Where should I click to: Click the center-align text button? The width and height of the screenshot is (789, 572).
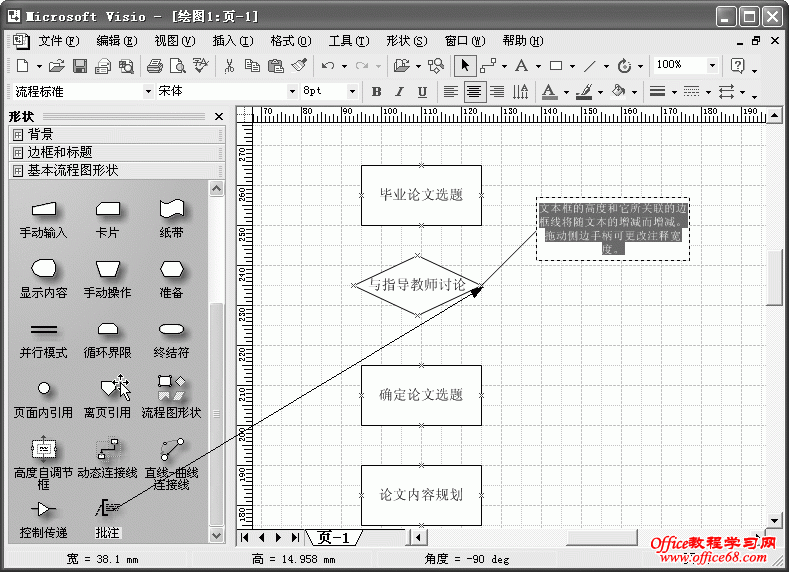pyautogui.click(x=474, y=91)
